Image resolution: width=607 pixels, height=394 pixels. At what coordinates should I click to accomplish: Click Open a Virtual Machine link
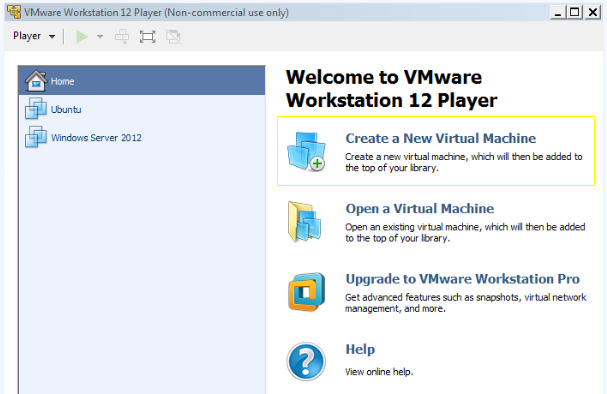(x=420, y=209)
